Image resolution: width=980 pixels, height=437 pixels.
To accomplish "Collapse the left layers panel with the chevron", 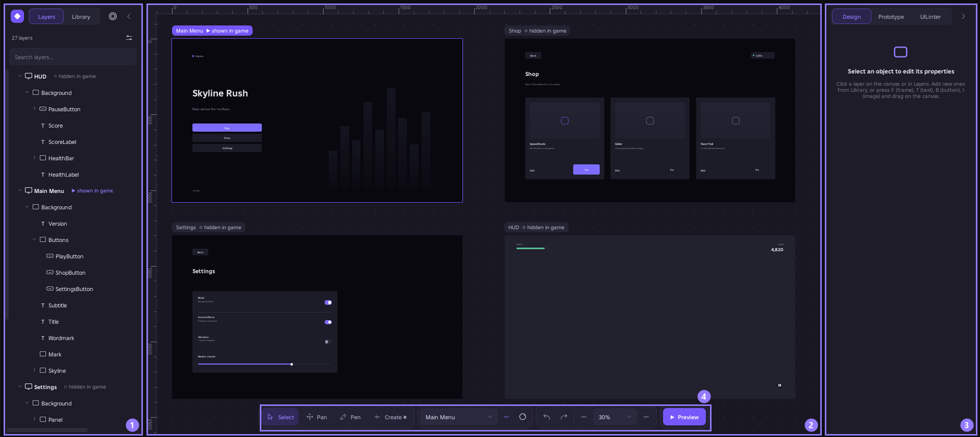I will (129, 17).
